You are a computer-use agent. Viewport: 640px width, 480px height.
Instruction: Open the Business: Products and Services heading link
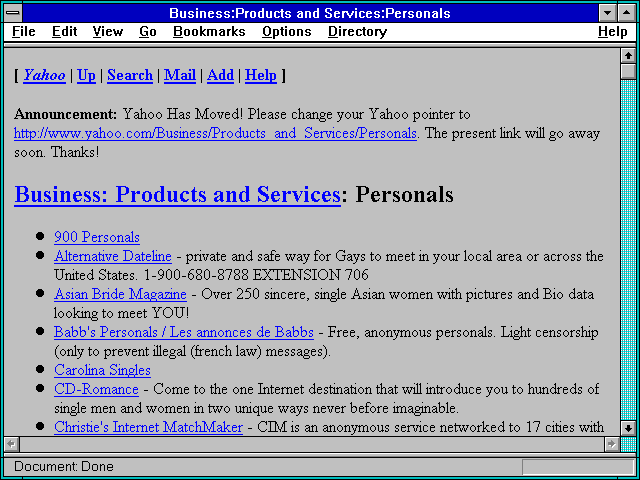tap(177, 194)
